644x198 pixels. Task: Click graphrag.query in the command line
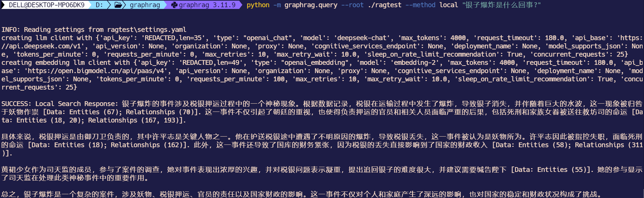tap(311, 5)
